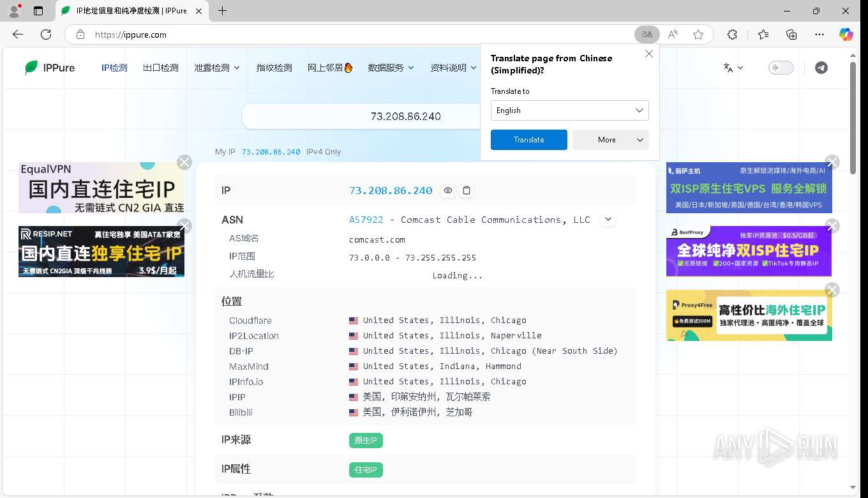Click the Cloudflare location row label
The width and height of the screenshot is (868, 498).
pos(250,321)
